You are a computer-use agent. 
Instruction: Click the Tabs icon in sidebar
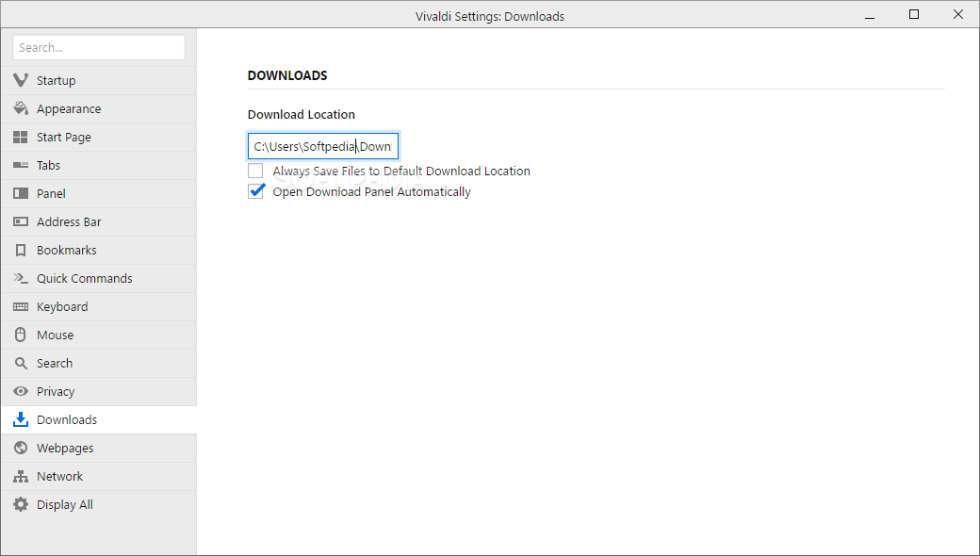pos(21,165)
